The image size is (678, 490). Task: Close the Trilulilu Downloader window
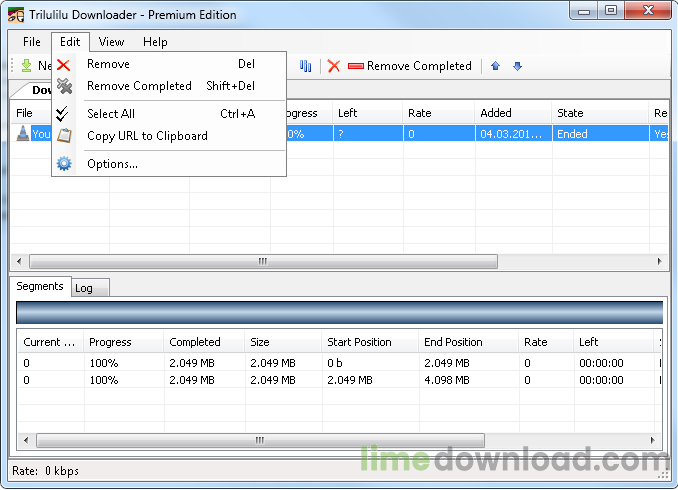[x=648, y=11]
